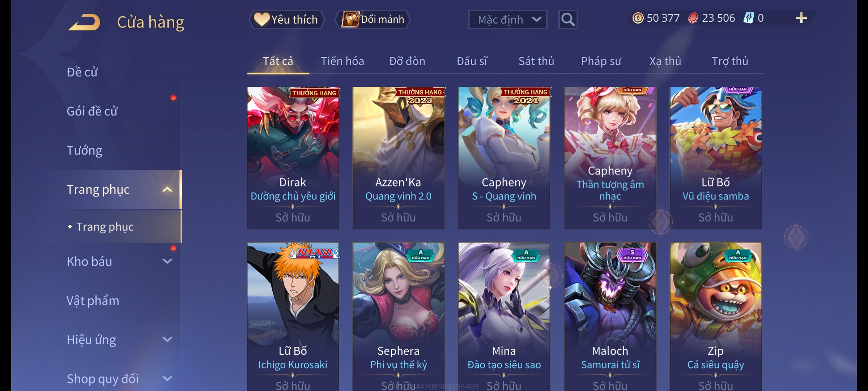Tap the gold coin currency icon
This screenshot has width=868, height=391.
click(638, 18)
